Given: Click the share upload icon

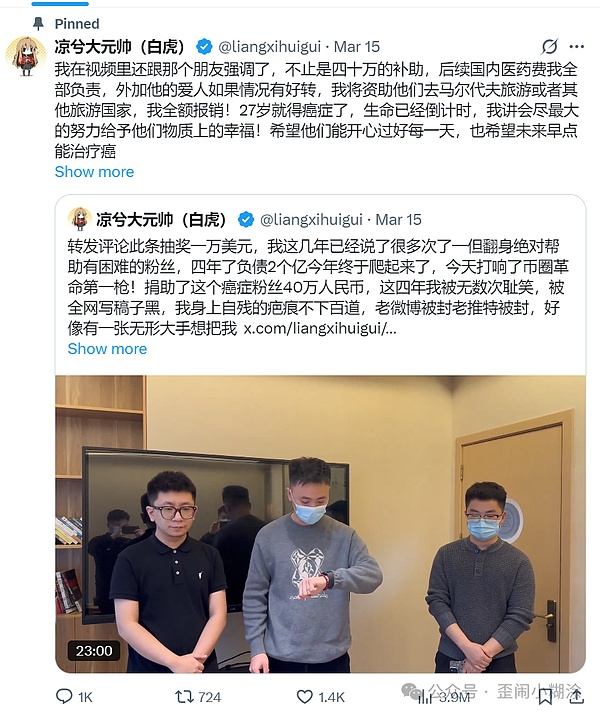Looking at the screenshot, I should [x=576, y=696].
